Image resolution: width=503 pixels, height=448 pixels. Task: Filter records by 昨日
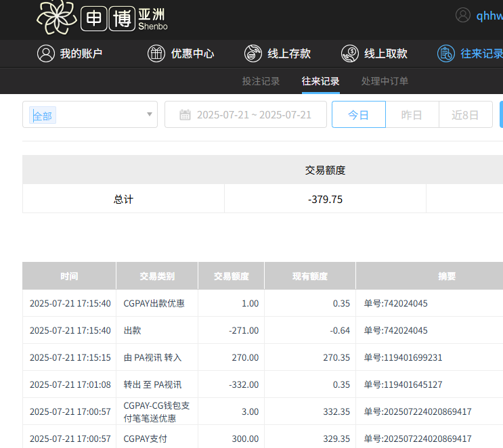click(x=412, y=115)
